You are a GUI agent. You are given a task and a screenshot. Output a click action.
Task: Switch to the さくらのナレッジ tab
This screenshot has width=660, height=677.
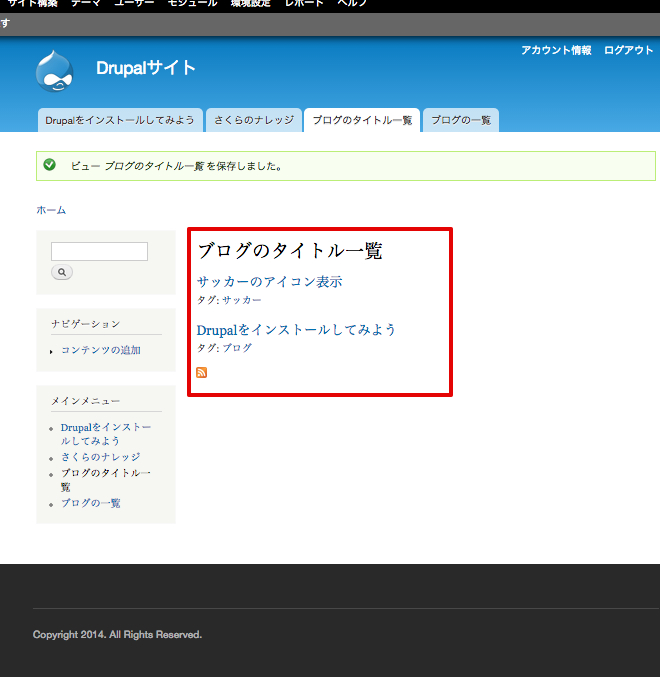pyautogui.click(x=254, y=120)
